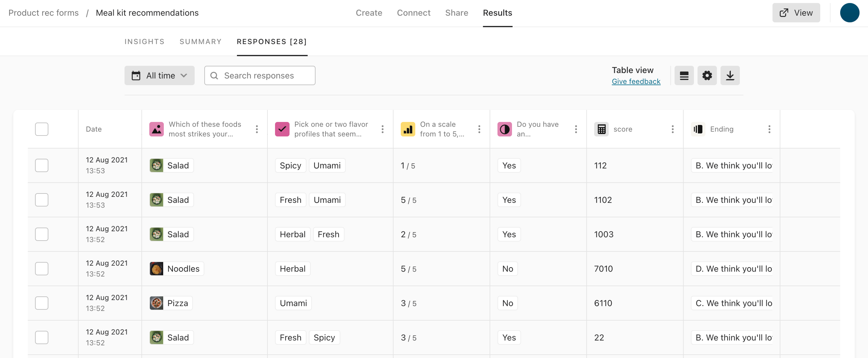Viewport: 868px width, 358px height.
Task: Click the Date column header
Action: pos(94,129)
